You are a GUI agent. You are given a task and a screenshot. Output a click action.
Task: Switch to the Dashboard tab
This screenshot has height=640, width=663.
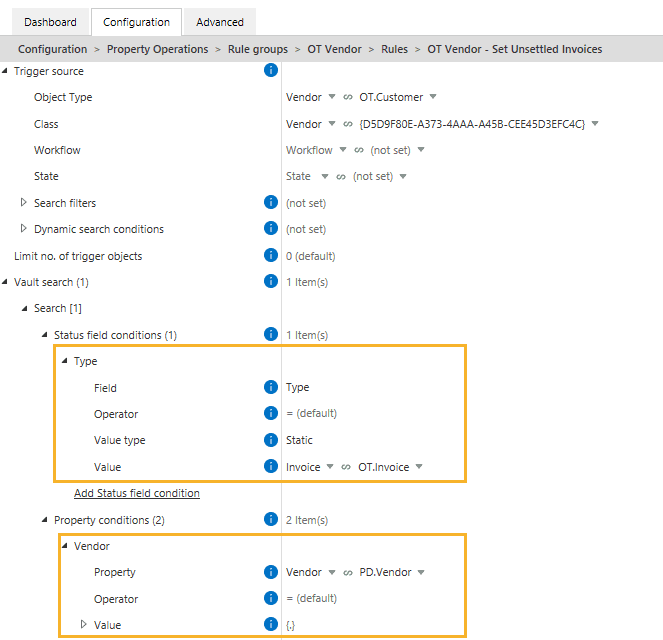(50, 22)
